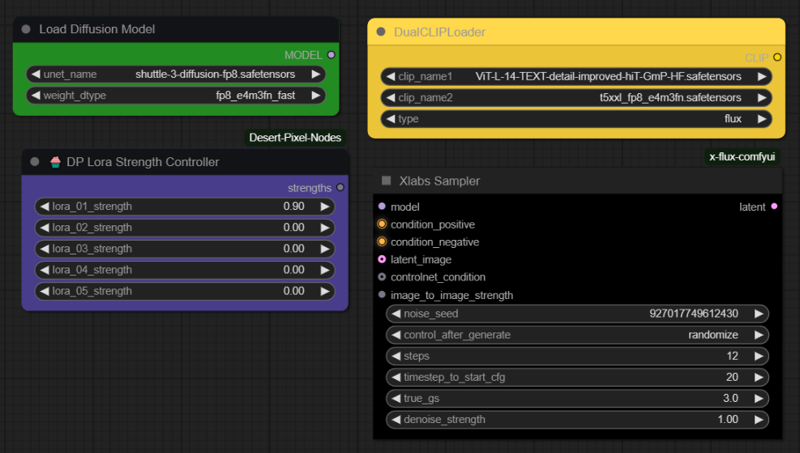This screenshot has height=453, width=800.
Task: Decrease lora_04_strength with left arrow
Action: 44,270
